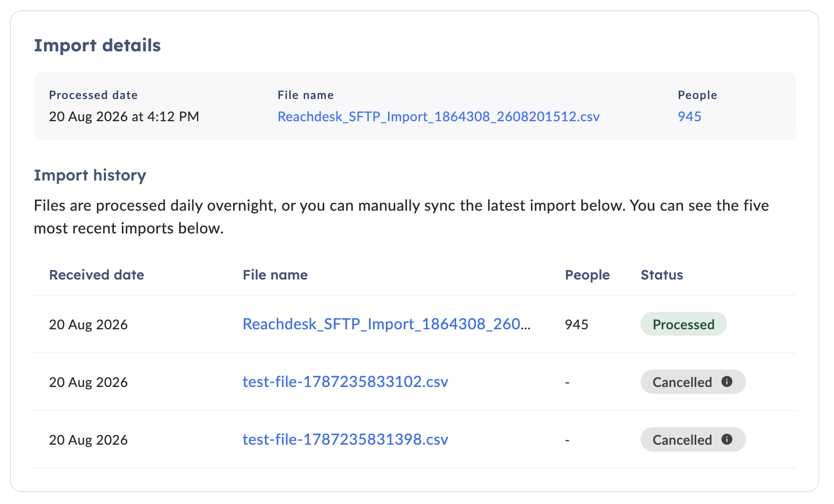Select the Status column header
Image resolution: width=834 pixels, height=504 pixels.
coord(662,275)
